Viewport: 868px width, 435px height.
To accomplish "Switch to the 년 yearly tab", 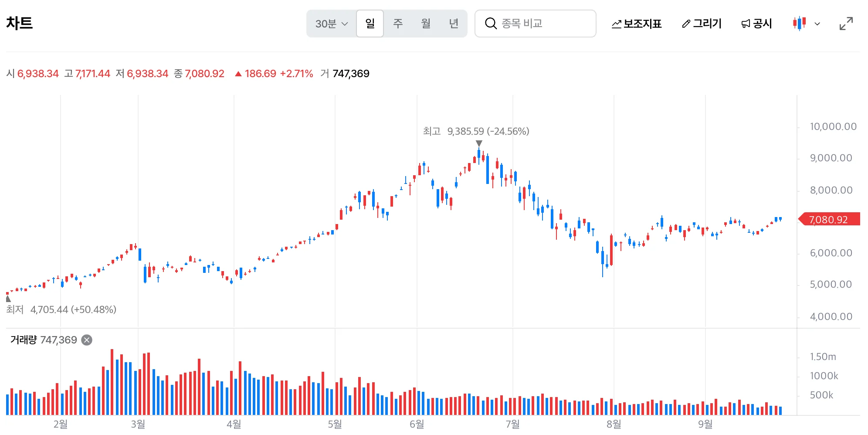I will pos(454,24).
